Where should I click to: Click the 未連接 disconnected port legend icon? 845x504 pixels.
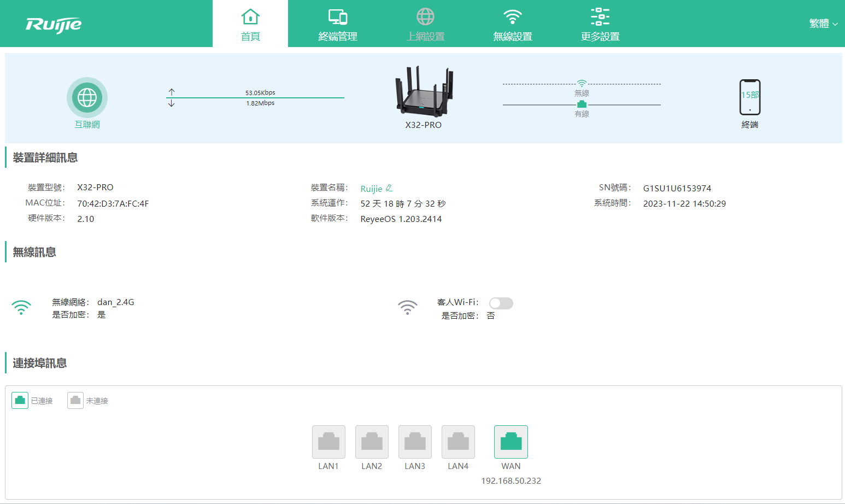point(75,400)
